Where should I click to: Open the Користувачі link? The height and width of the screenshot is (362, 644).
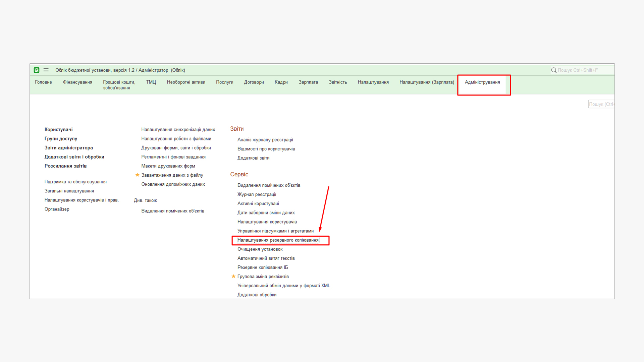[x=58, y=129]
